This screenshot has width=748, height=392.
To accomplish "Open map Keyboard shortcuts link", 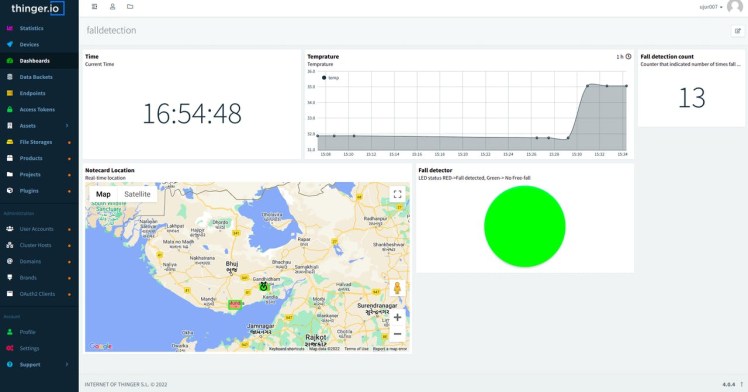I will (286, 349).
